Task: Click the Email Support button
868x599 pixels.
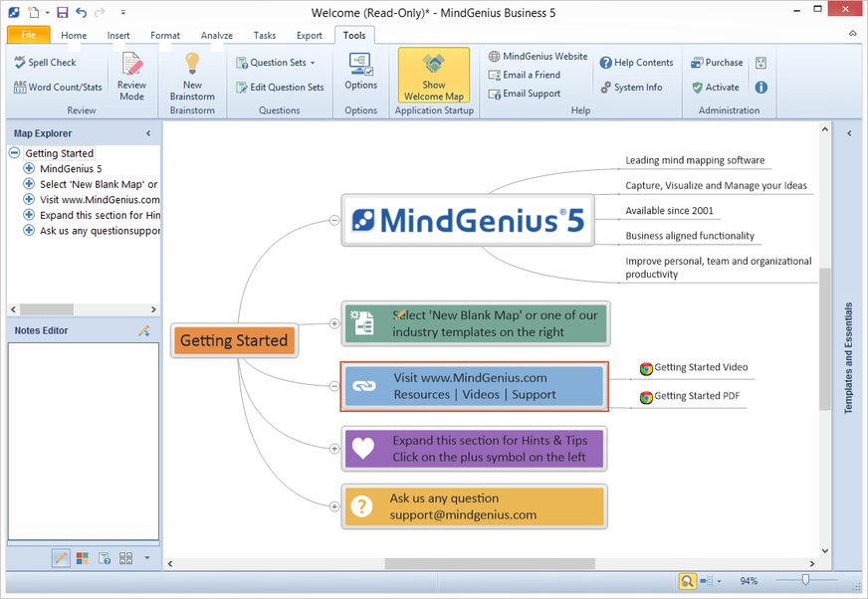Action: point(531,94)
